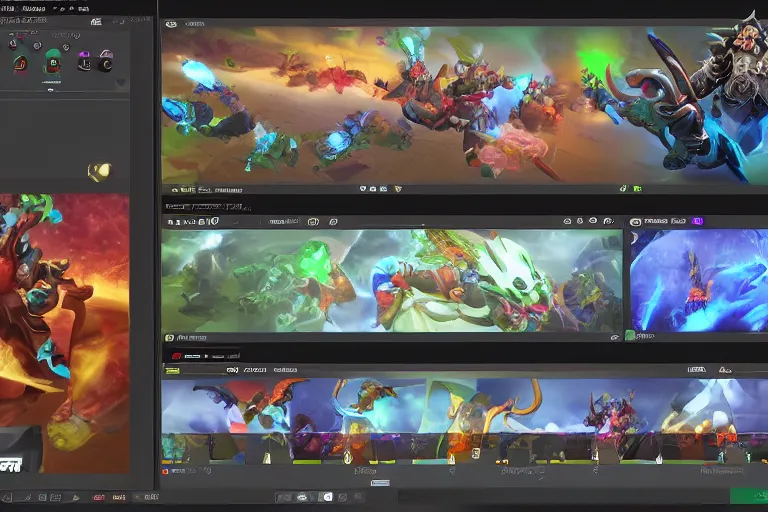This screenshot has width=768, height=512.
Task: Open the icon at the top viewer's header start
Action: pyautogui.click(x=170, y=24)
